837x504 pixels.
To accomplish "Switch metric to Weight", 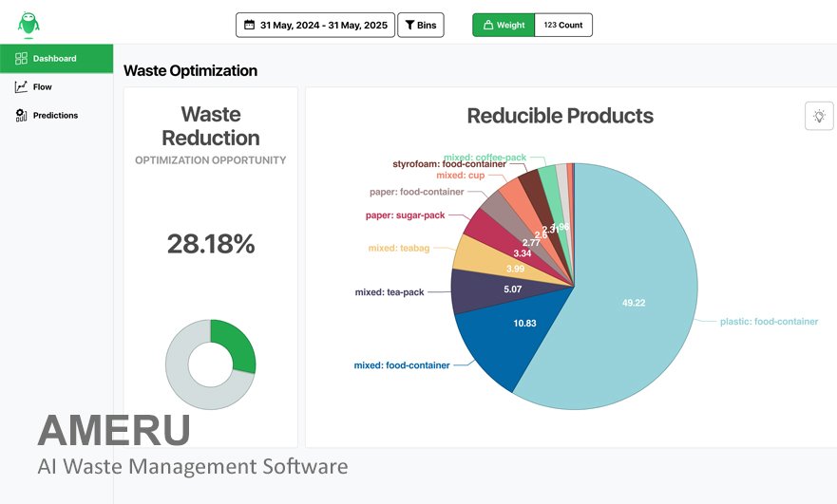I will [504, 26].
